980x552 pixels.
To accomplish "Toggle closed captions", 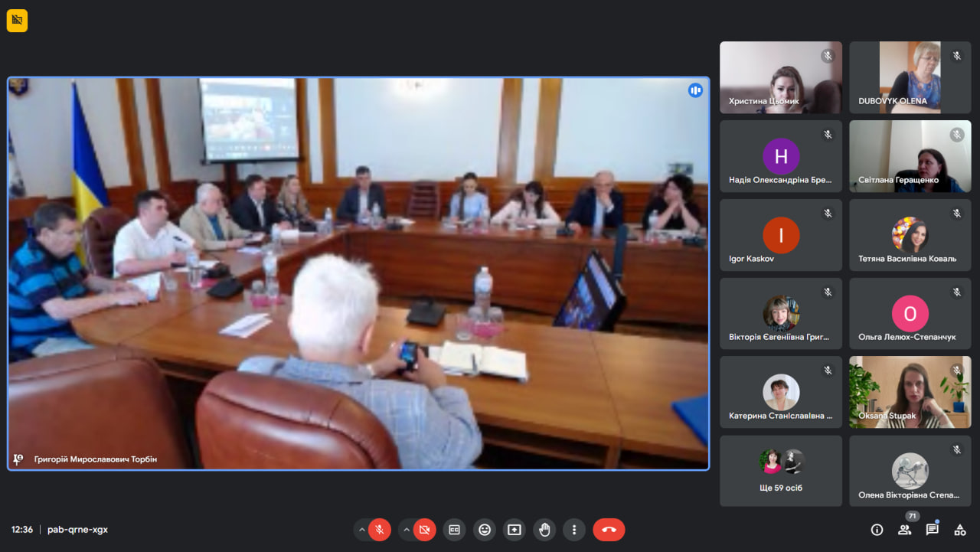I will (454, 530).
